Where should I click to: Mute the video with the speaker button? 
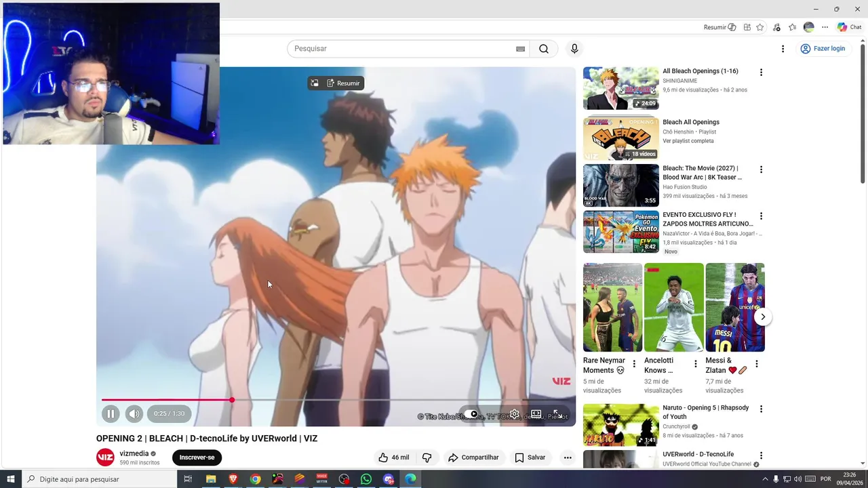(x=134, y=413)
